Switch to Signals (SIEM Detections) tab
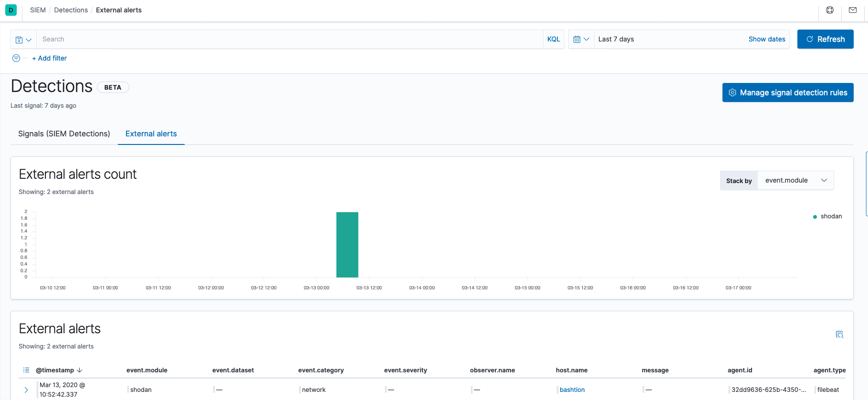The width and height of the screenshot is (868, 400). tap(64, 134)
